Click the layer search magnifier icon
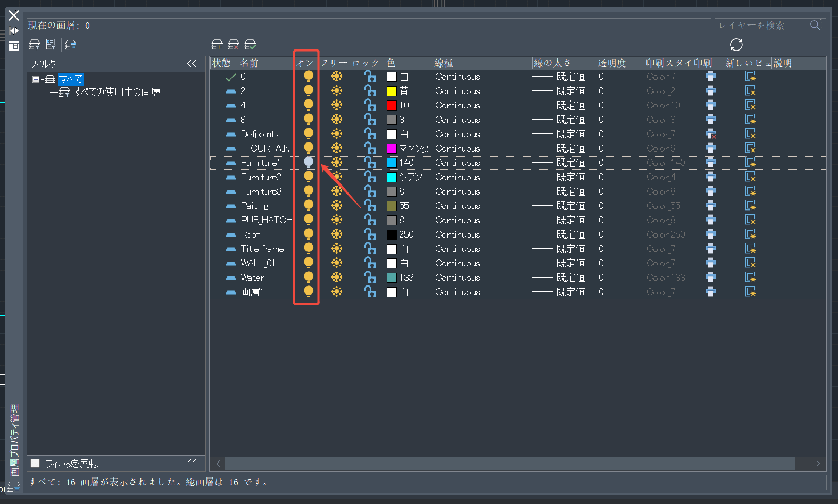 point(815,25)
